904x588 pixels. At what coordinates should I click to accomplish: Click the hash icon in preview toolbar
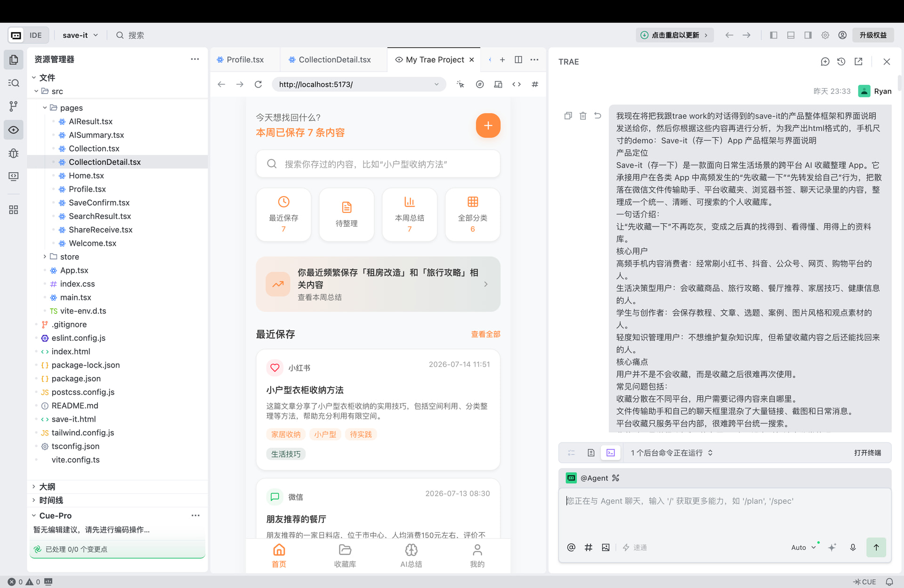coord(535,84)
